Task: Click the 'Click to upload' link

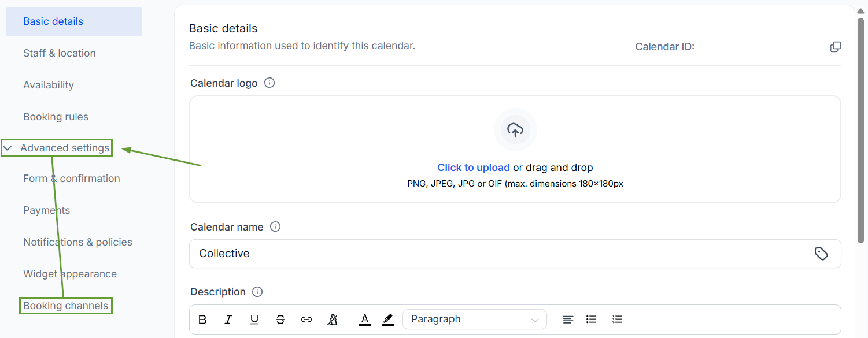Action: (474, 168)
